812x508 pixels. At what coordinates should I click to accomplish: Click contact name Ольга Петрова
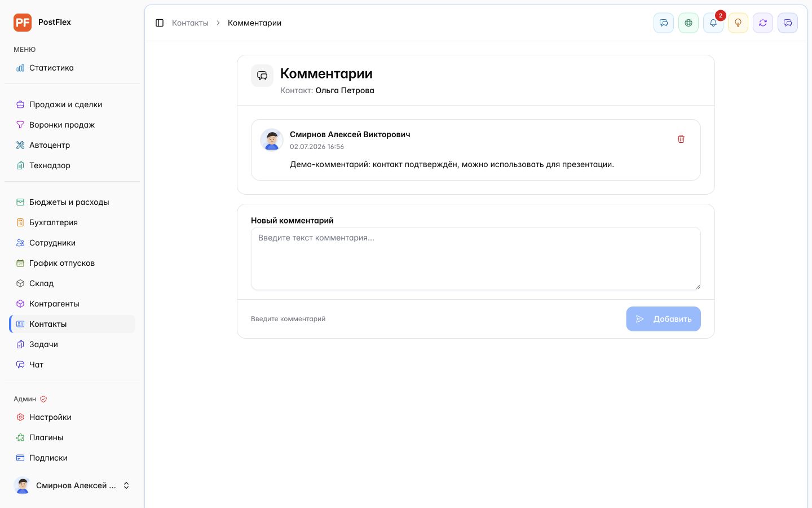[345, 90]
